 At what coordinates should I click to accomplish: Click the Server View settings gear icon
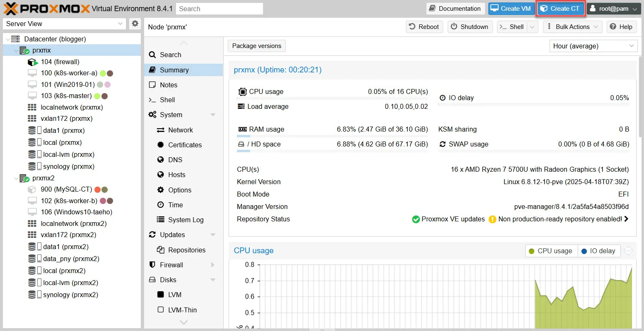tap(135, 24)
